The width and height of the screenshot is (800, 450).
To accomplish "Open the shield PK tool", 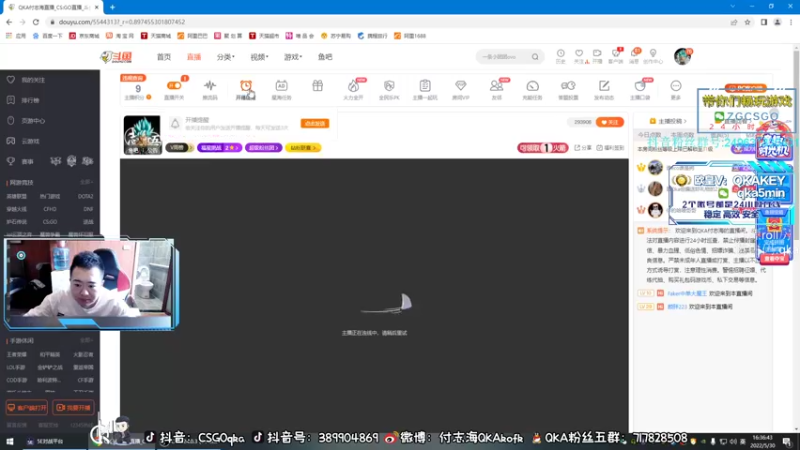I will tap(389, 86).
